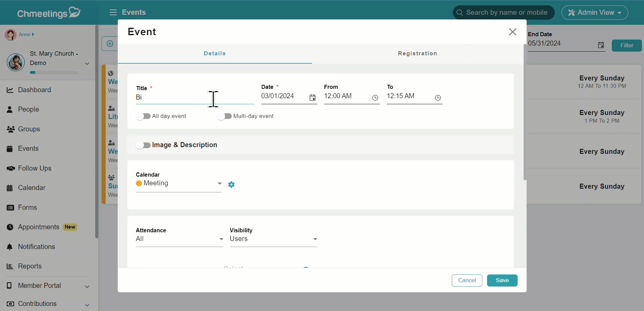Switch to the Details tab
This screenshot has width=644, height=311.
click(x=215, y=54)
